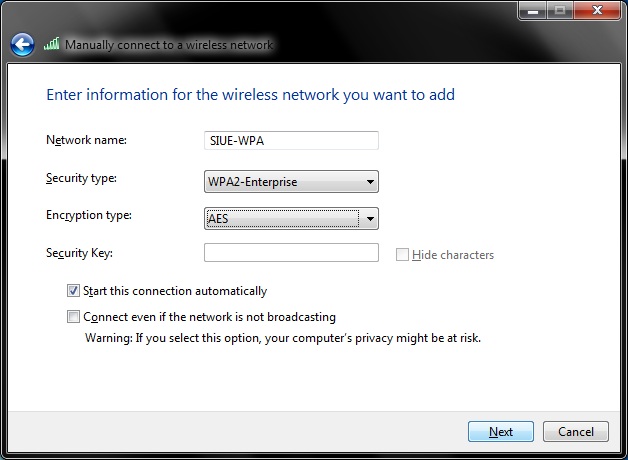Click the 'Enter information for the wireless network' heading

[250, 95]
